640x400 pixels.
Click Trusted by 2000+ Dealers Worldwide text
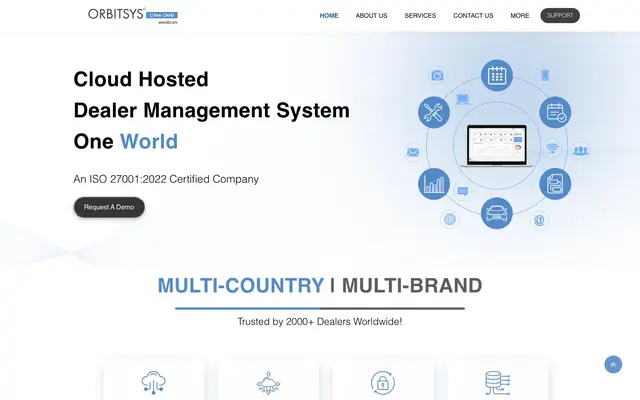(x=320, y=322)
